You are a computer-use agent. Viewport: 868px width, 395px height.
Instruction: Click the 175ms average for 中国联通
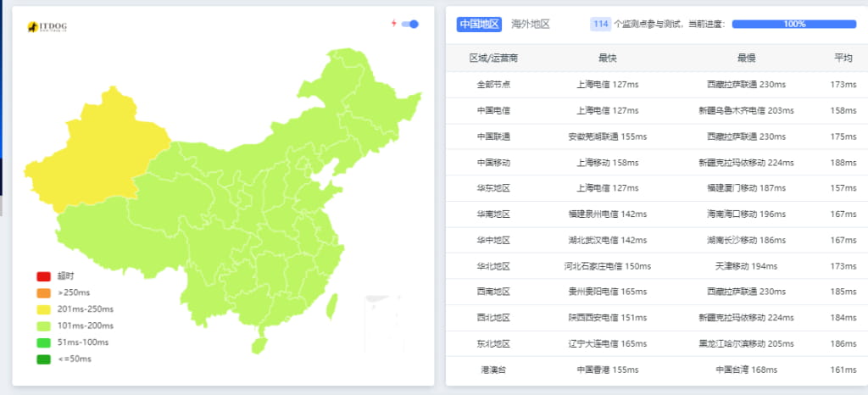coord(843,136)
